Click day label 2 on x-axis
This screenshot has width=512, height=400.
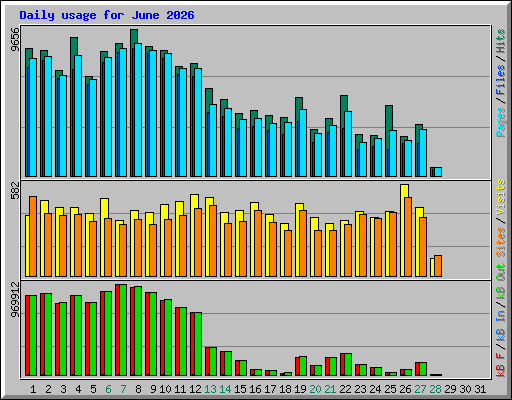coord(48,389)
